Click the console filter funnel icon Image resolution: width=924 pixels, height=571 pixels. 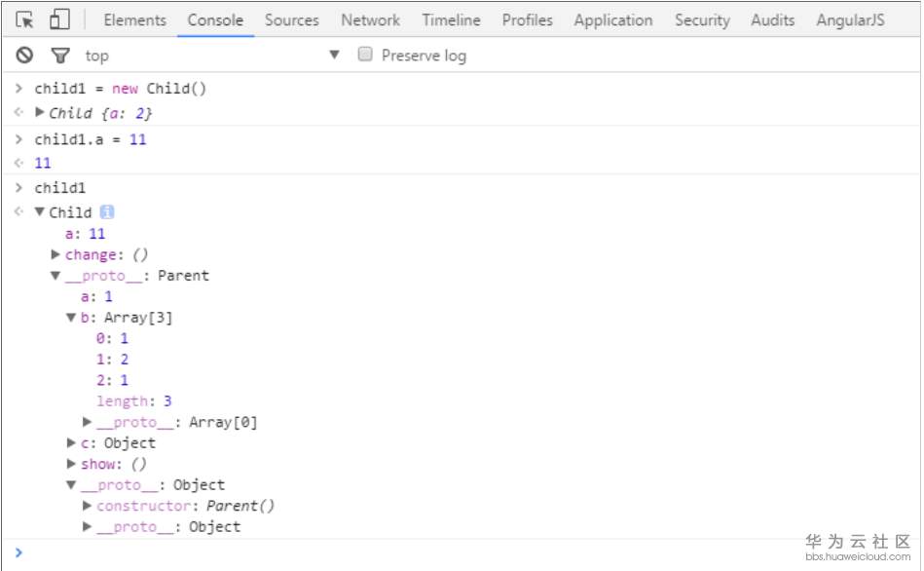click(60, 56)
